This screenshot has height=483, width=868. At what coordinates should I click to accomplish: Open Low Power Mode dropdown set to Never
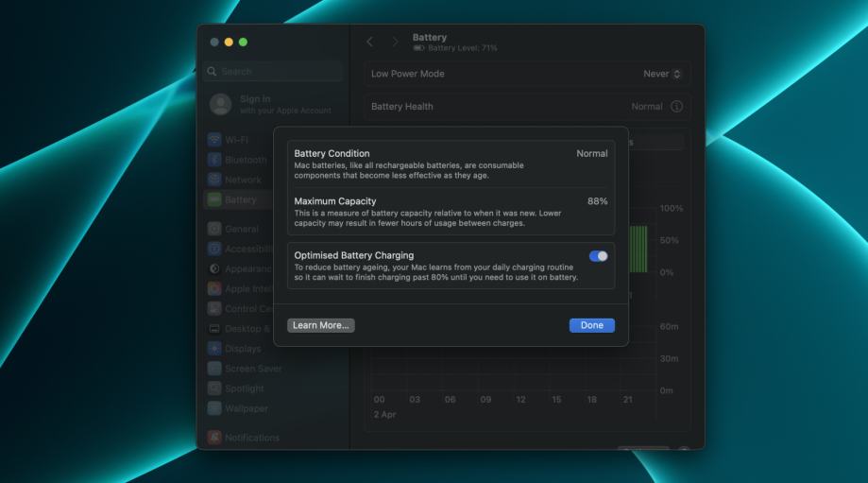click(662, 74)
